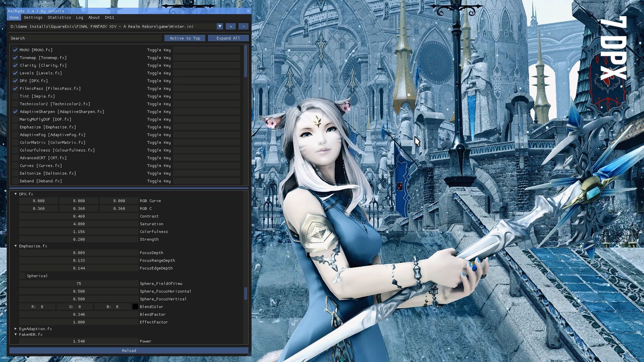Click the FocusEdgeDepth slider
This screenshot has width=644, height=362.
click(79, 268)
